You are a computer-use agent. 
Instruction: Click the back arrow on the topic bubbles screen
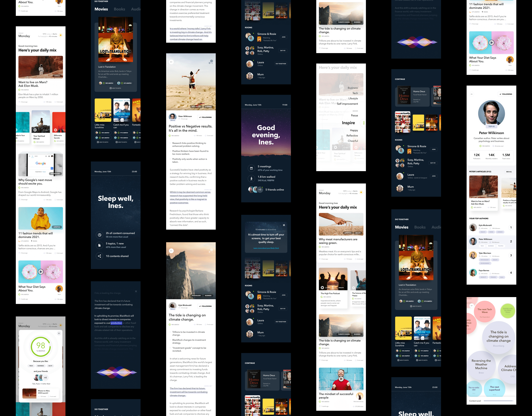tap(472, 305)
